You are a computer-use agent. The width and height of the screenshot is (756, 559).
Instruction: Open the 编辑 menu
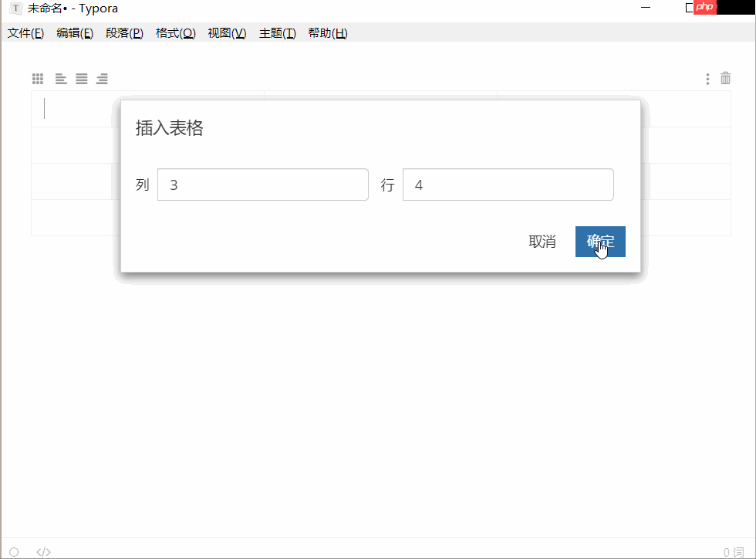75,33
